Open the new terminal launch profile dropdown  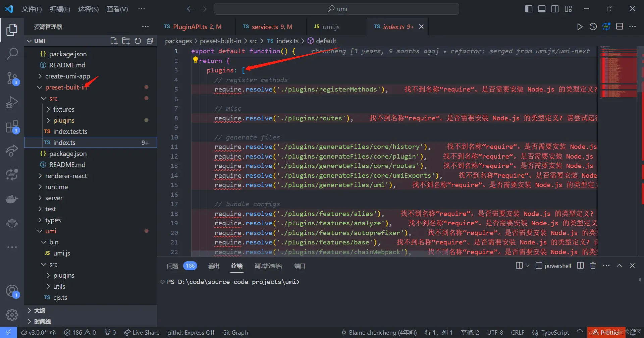pyautogui.click(x=527, y=266)
